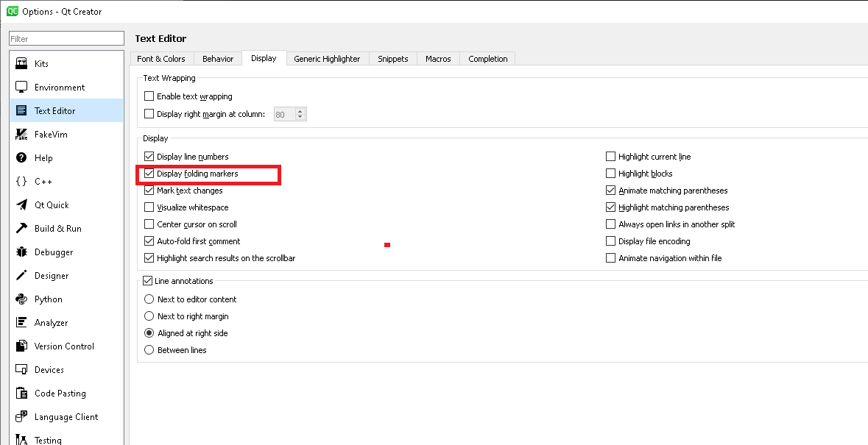Select the Environment monitor icon

(21, 88)
